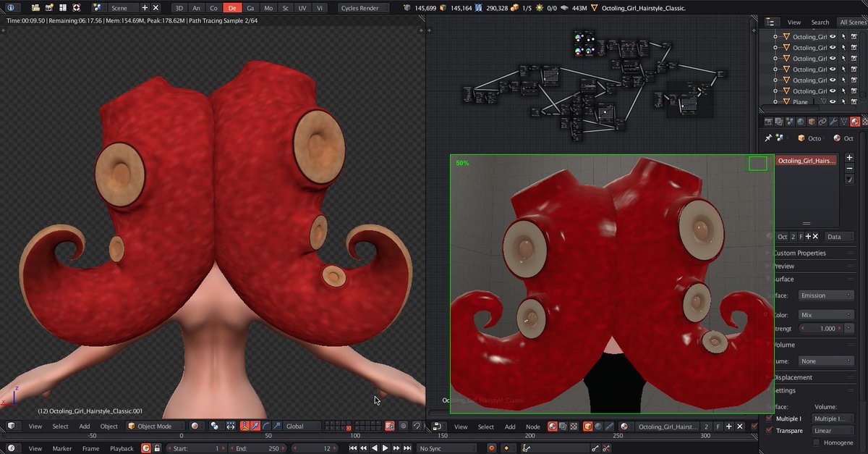The width and height of the screenshot is (868, 454).
Task: Select the Octoling_Girl_Hairs material slot
Action: pos(807,160)
